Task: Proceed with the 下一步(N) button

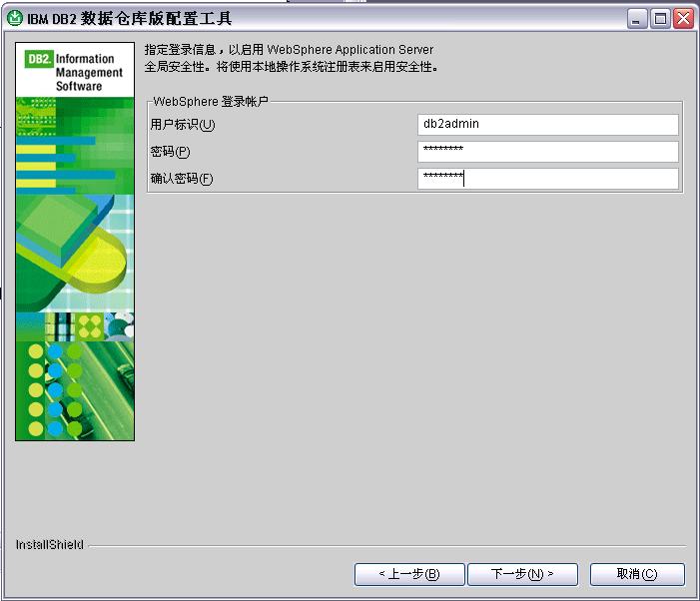Action: point(522,574)
